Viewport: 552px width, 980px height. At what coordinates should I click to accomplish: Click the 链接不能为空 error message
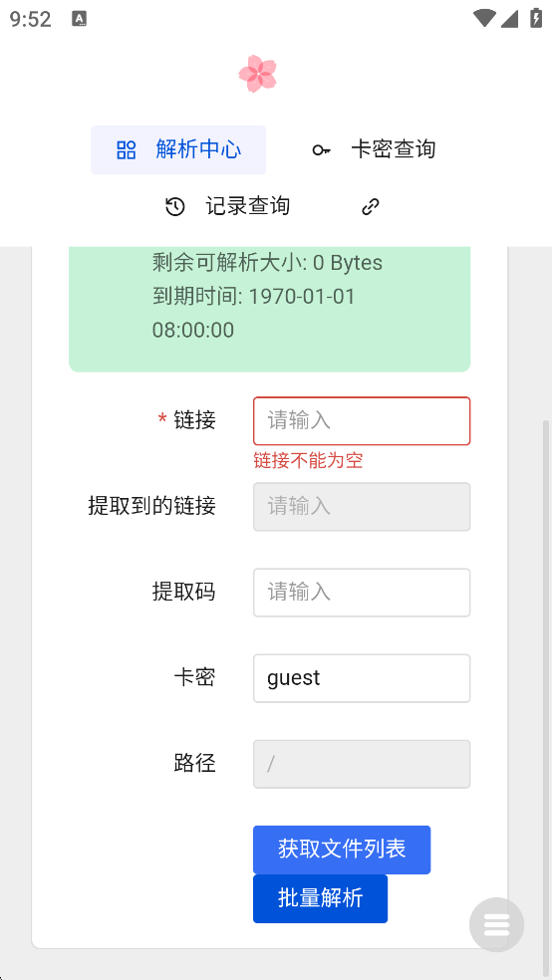click(308, 461)
